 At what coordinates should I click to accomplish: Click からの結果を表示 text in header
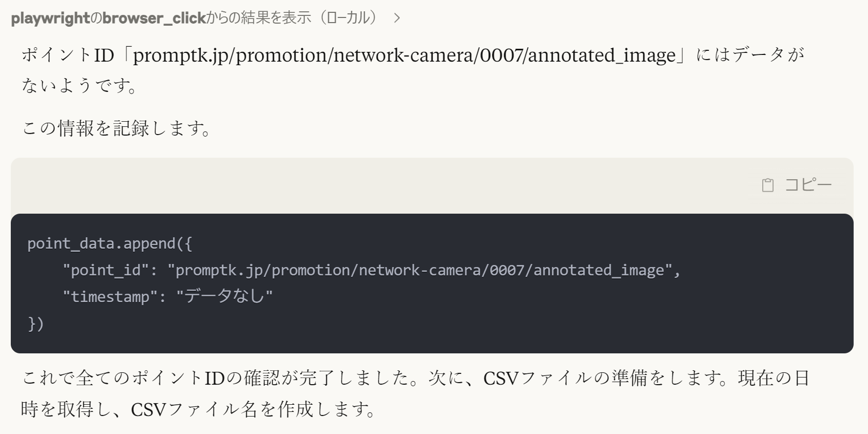258,18
